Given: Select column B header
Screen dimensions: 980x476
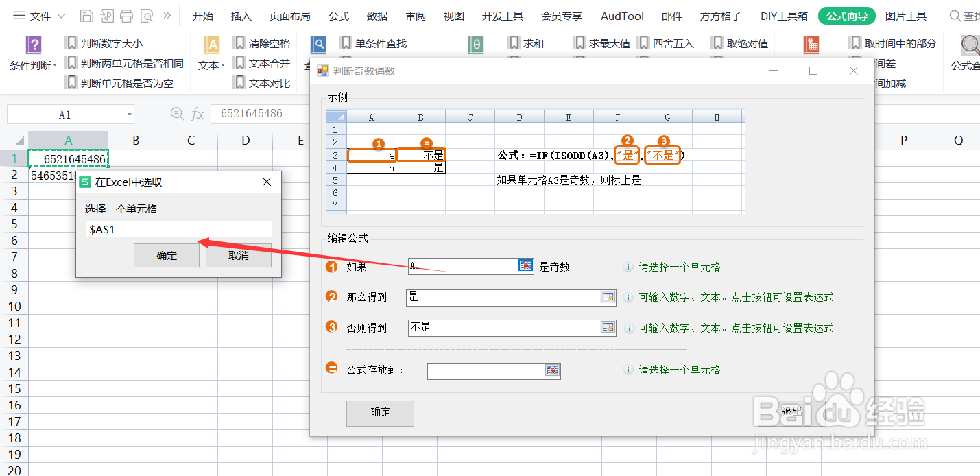Looking at the screenshot, I should coord(136,141).
